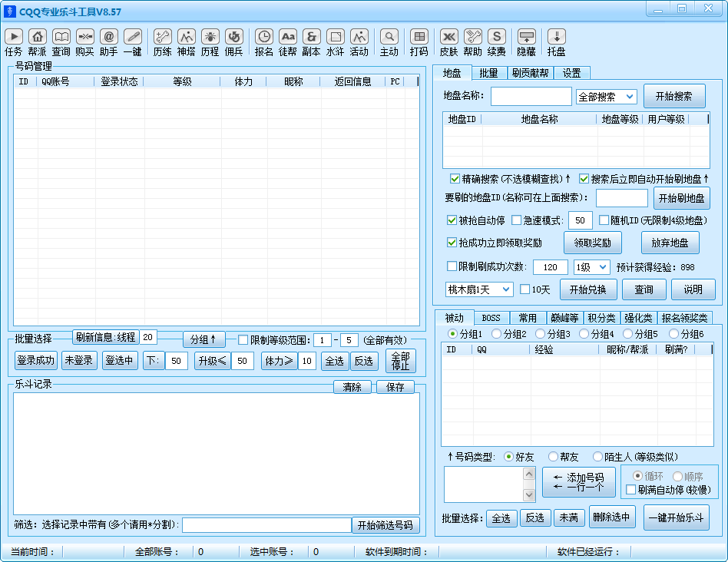Switch to the 批量 tab

488,73
